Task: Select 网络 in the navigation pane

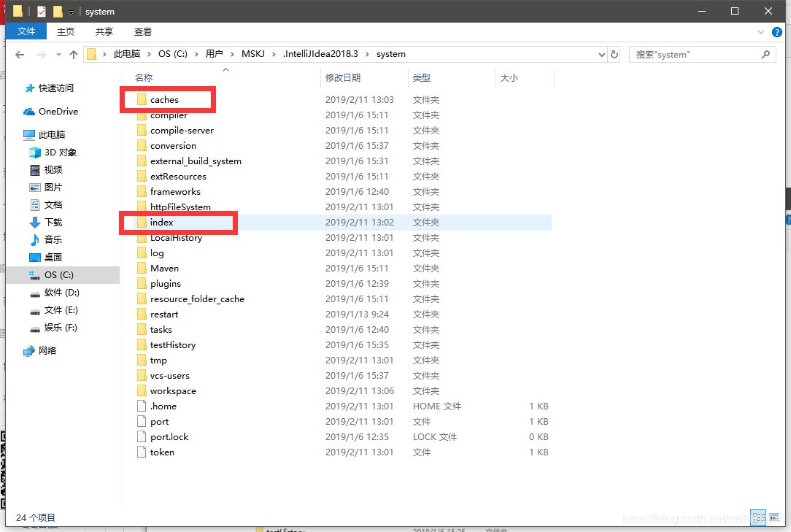Action: 47,351
